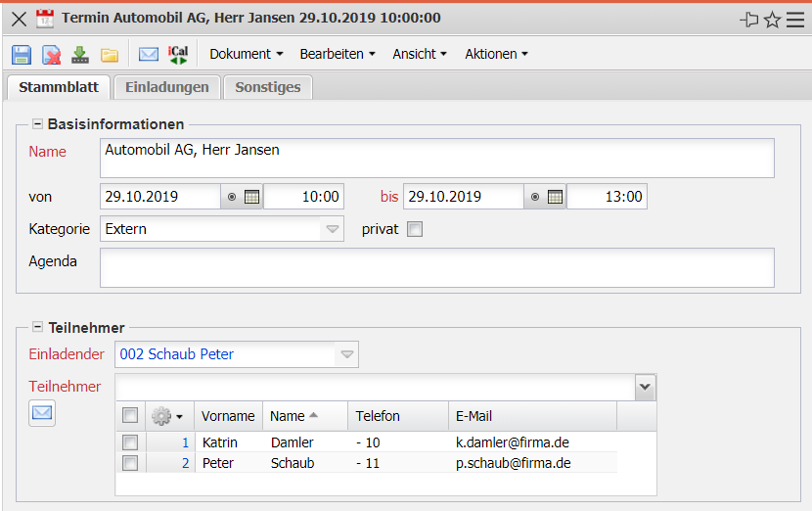Open calendar picker for the 'bis' date
Screen dimensions: 812x511
[x=555, y=197]
